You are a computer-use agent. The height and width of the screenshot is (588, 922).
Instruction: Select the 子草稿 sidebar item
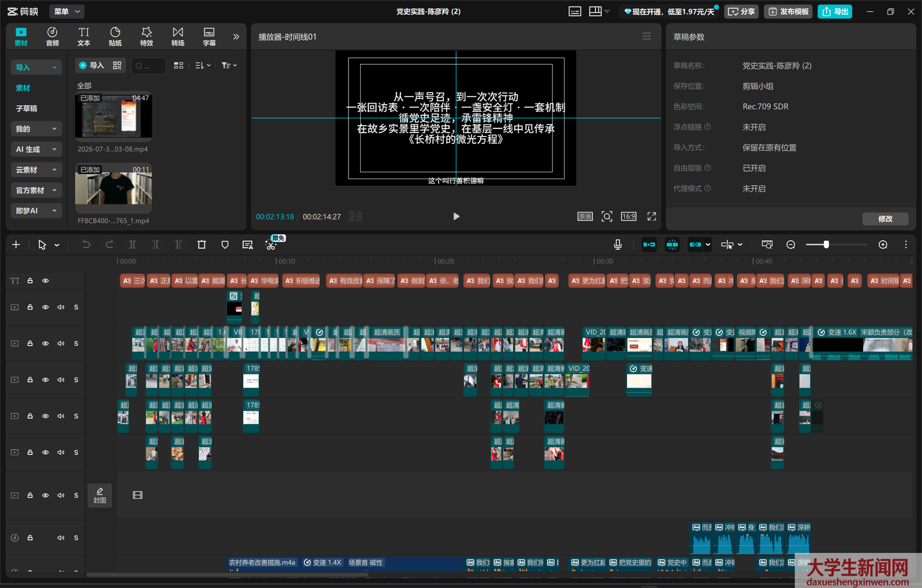(27, 108)
